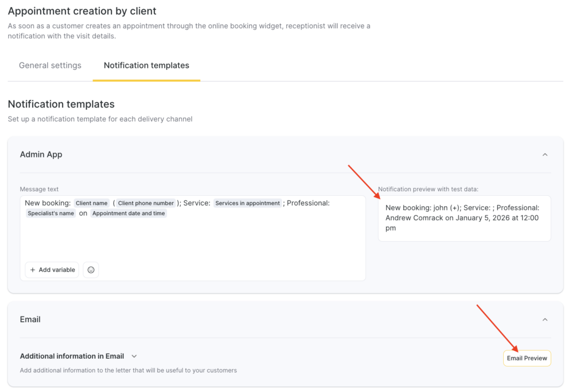This screenshot has height=392, width=568.
Task: Select the Notification templates tab
Action: (146, 65)
